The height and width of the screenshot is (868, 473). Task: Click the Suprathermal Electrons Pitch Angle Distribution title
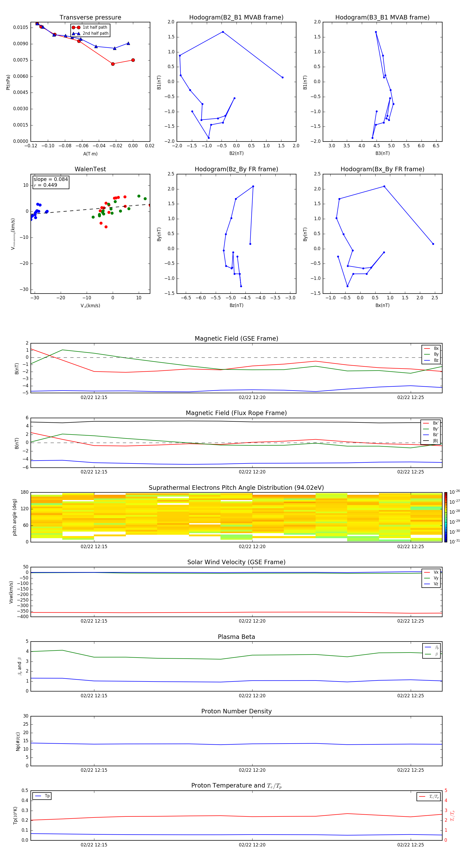[236, 488]
